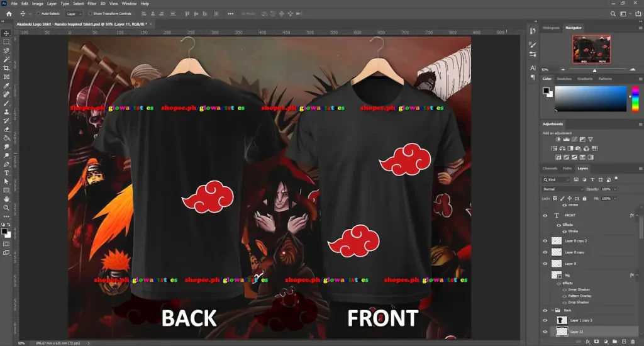
Task: Switch to the Channels tab
Action: coord(550,169)
